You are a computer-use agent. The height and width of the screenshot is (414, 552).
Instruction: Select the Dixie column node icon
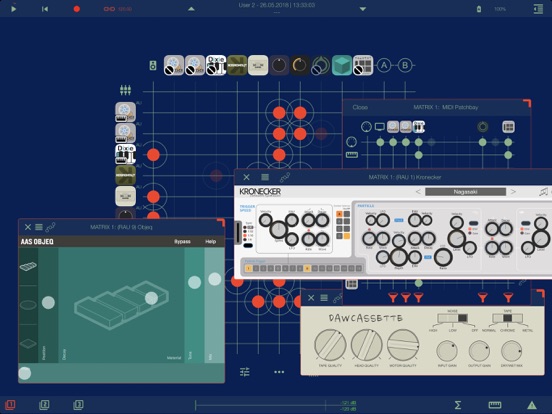[216, 65]
